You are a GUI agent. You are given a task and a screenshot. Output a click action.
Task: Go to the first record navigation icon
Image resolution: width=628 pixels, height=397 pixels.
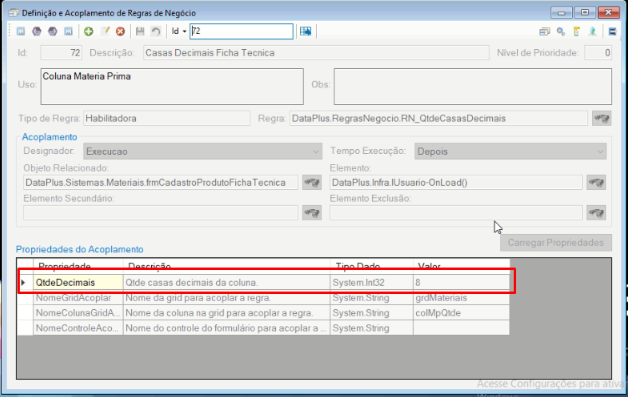point(21,31)
